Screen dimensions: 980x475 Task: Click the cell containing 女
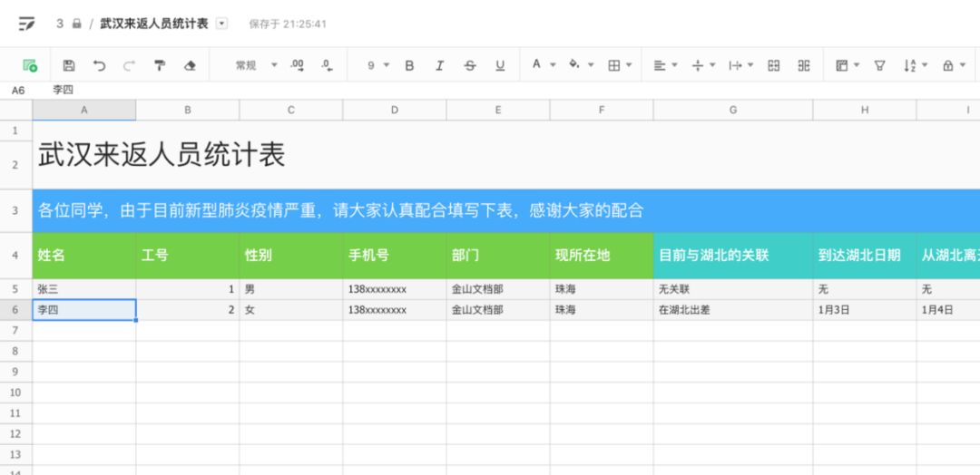pos(291,310)
